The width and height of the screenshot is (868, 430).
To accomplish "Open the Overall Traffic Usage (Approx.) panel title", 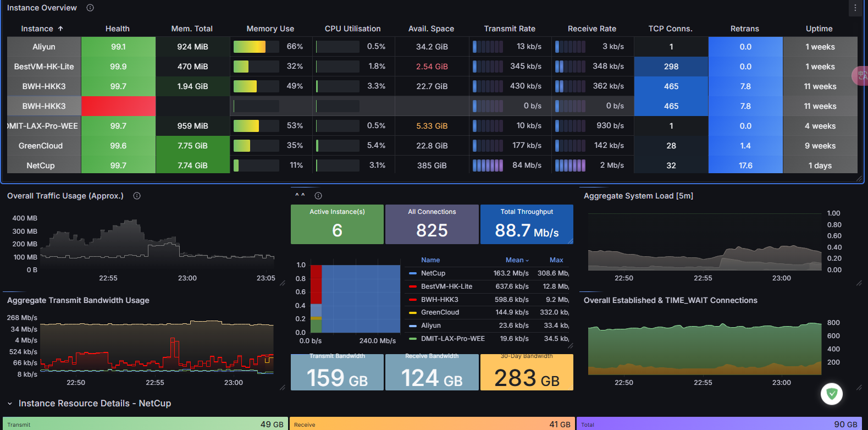I will (x=65, y=196).
